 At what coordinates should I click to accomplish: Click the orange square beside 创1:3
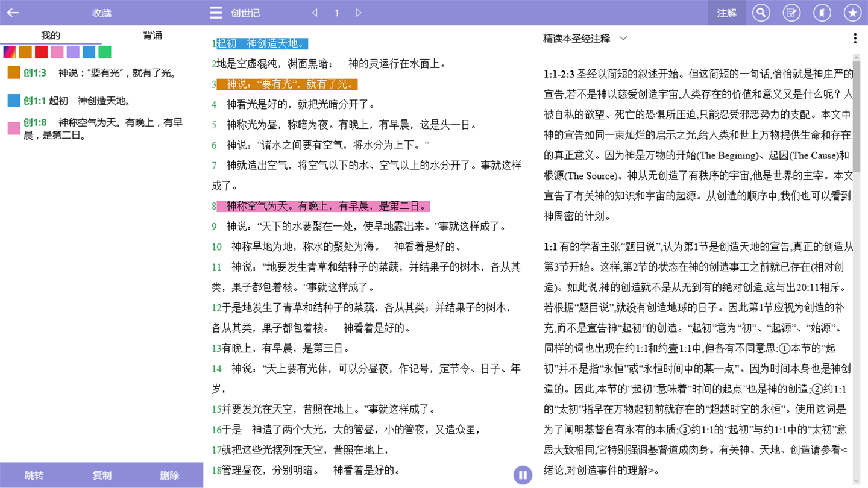[x=14, y=73]
